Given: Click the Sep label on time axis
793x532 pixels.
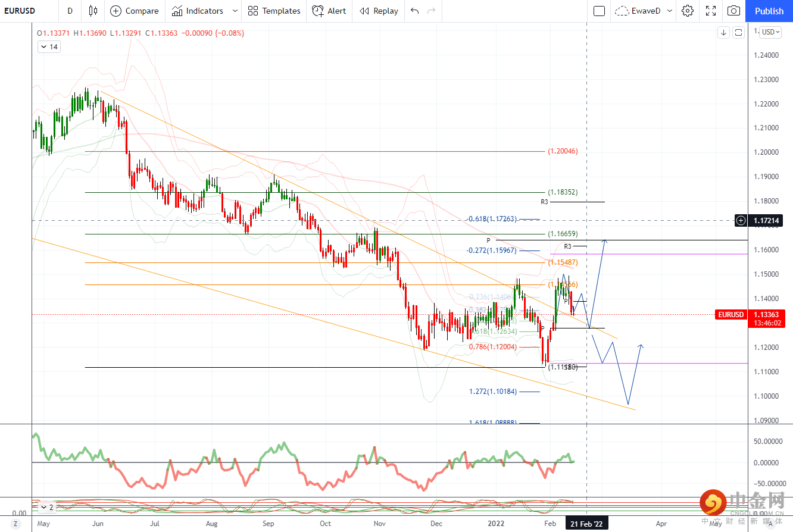Looking at the screenshot, I should [269, 524].
